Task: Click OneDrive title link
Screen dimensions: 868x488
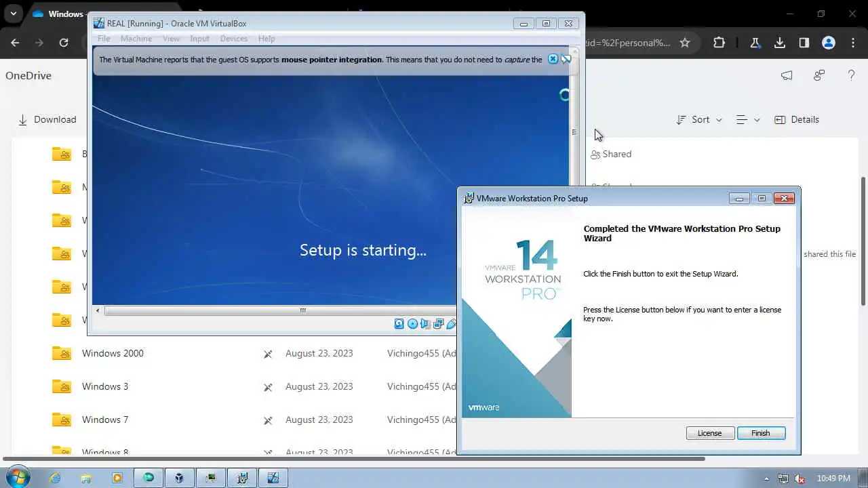Action: click(28, 76)
